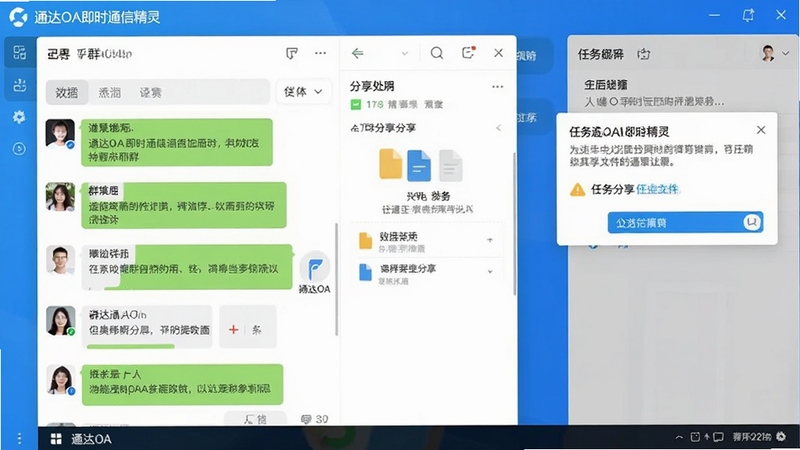
Task: Click the plus on the yellow file row
Action: 490,240
